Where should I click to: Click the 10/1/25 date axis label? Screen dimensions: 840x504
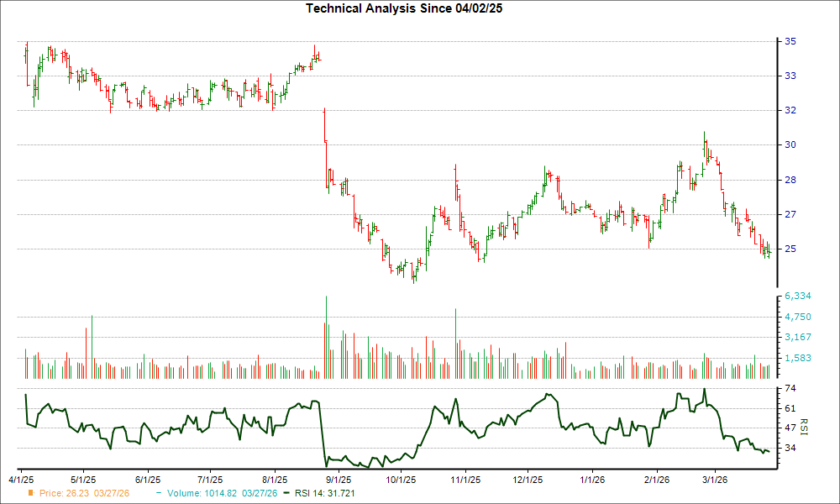click(401, 478)
